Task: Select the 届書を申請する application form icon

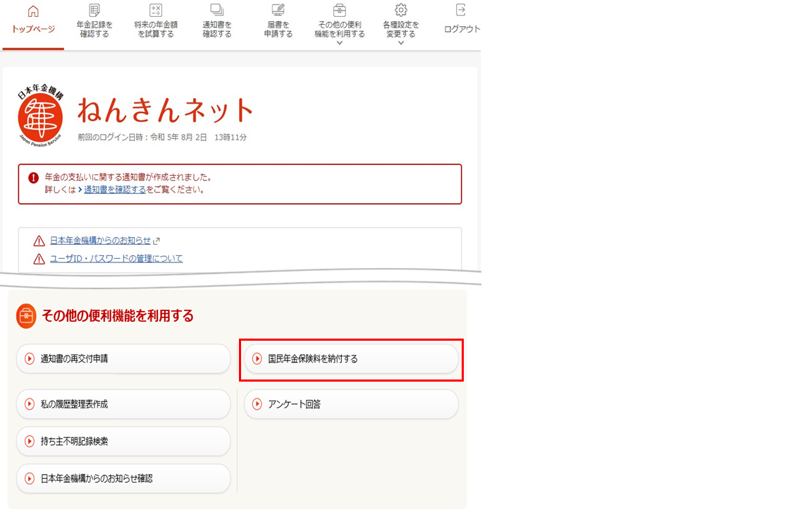Action: (277, 11)
